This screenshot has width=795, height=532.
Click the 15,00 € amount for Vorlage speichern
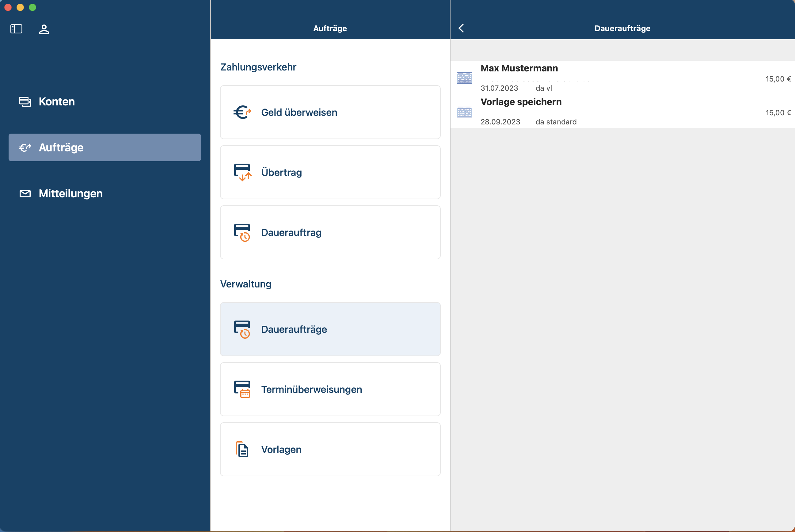[778, 113]
